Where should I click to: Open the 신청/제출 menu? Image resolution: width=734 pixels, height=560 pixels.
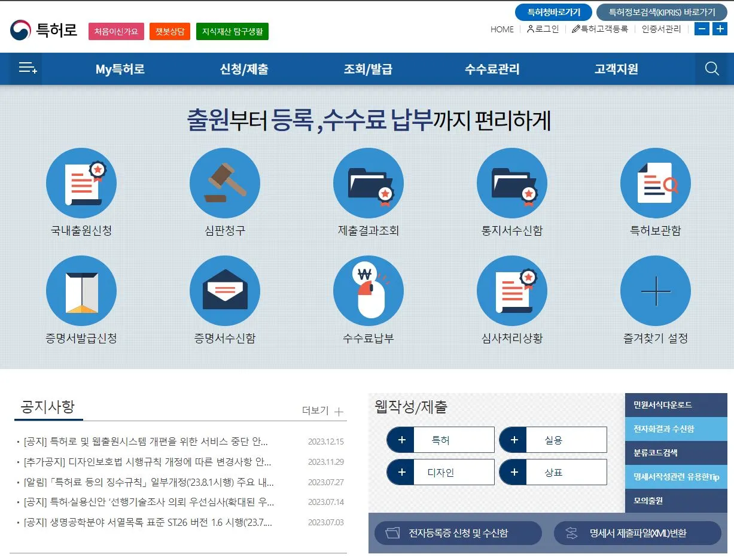coord(244,69)
